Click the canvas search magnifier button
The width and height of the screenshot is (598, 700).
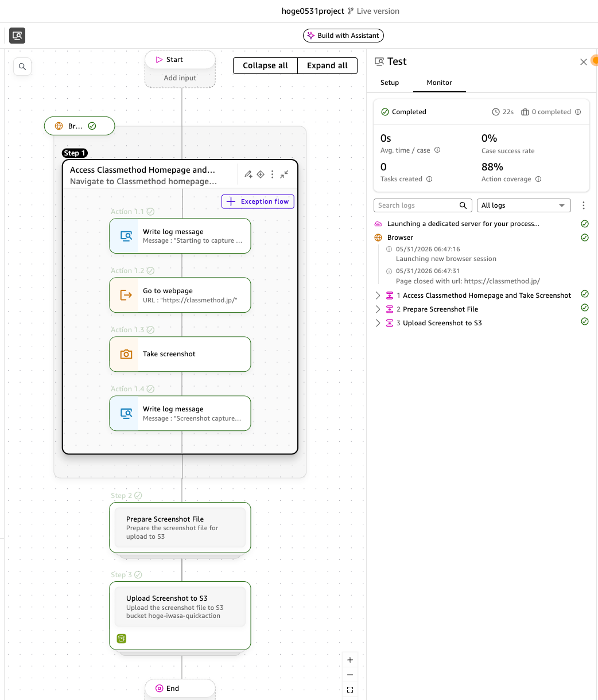tap(22, 67)
